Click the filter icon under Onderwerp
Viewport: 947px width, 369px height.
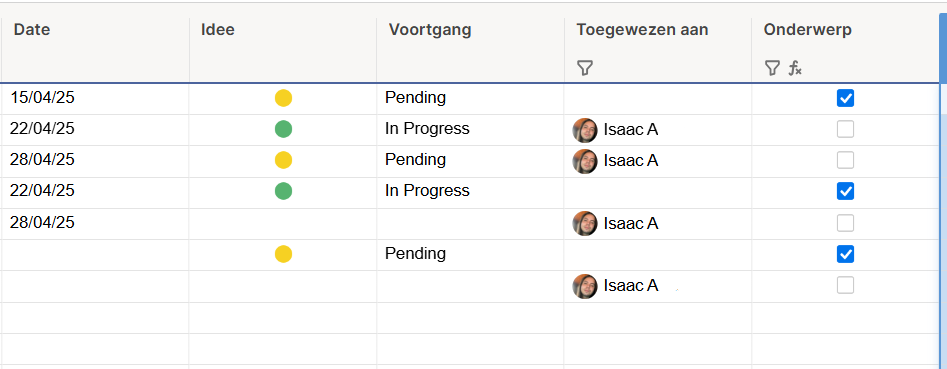pos(772,68)
